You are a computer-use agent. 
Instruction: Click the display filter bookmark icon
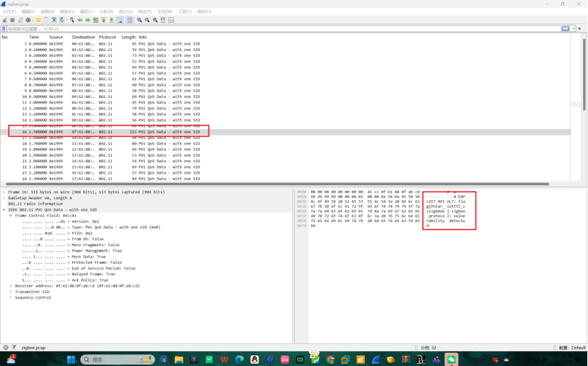click(4, 28)
